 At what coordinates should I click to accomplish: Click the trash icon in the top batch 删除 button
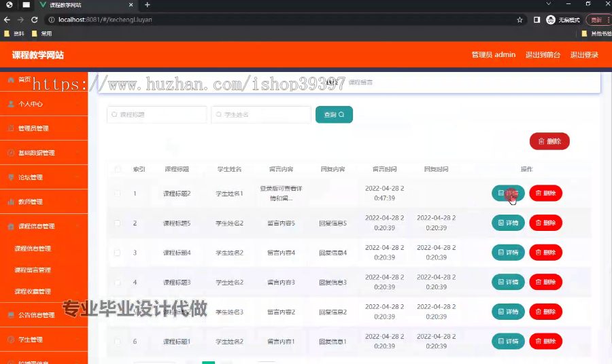pos(541,141)
